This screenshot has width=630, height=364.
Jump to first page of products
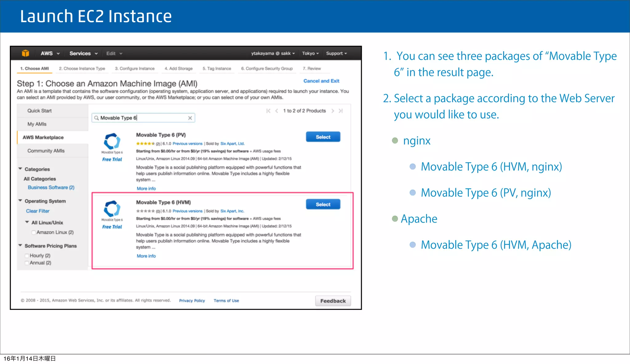(x=268, y=111)
